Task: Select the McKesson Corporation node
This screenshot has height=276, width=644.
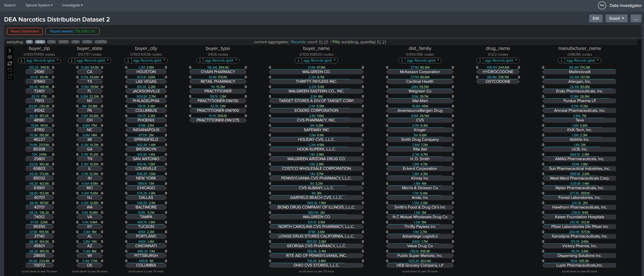Action: (x=420, y=72)
